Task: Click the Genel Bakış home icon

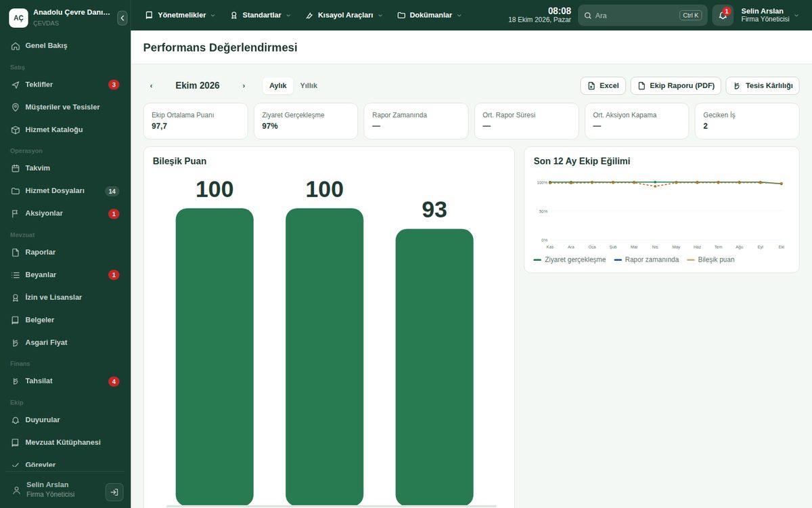Action: 16,46
